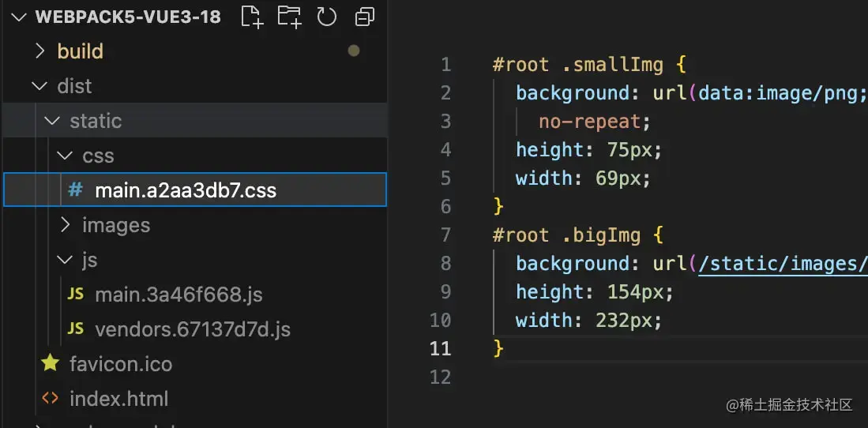Place cursor on '#root .bigImg' selector
The image size is (868, 428).
(566, 235)
